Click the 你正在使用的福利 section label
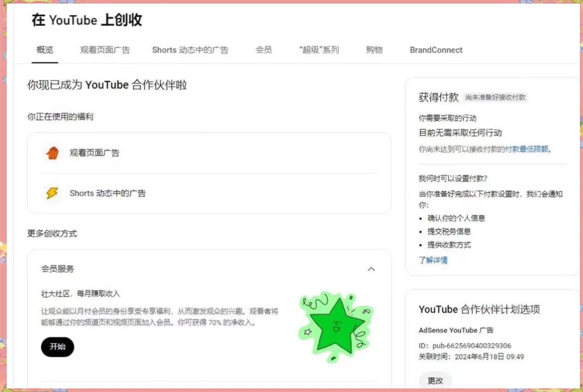Viewport: 583px width, 392px height. (x=60, y=117)
